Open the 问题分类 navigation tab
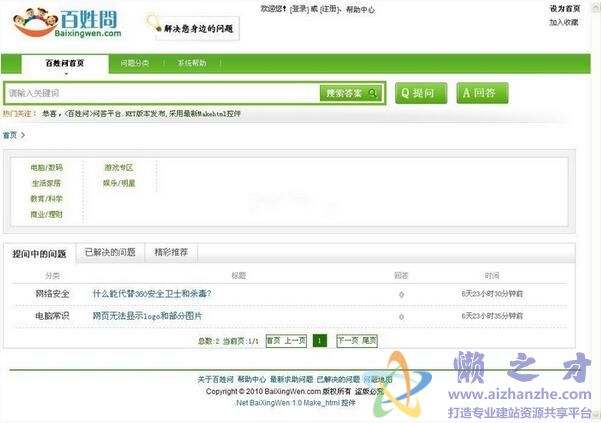Viewport: 601px width, 423px height. 135,63
